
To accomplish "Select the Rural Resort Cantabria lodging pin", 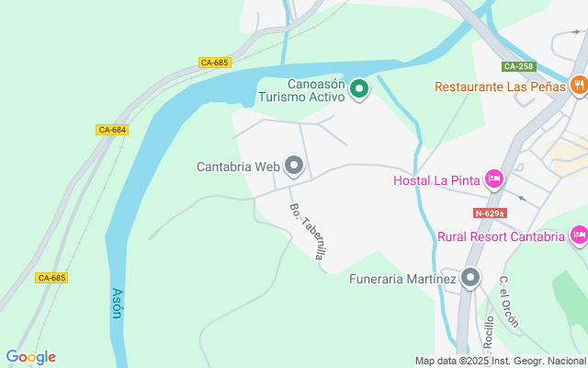I will click(580, 236).
